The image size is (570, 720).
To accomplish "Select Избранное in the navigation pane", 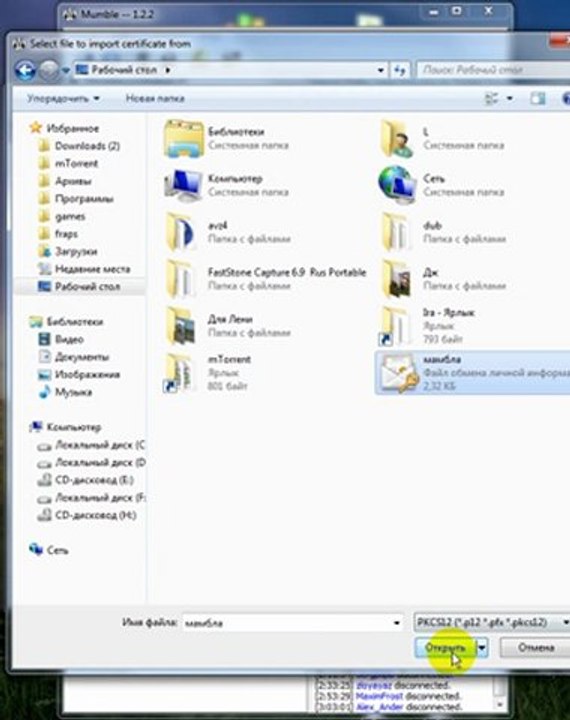I will click(65, 128).
